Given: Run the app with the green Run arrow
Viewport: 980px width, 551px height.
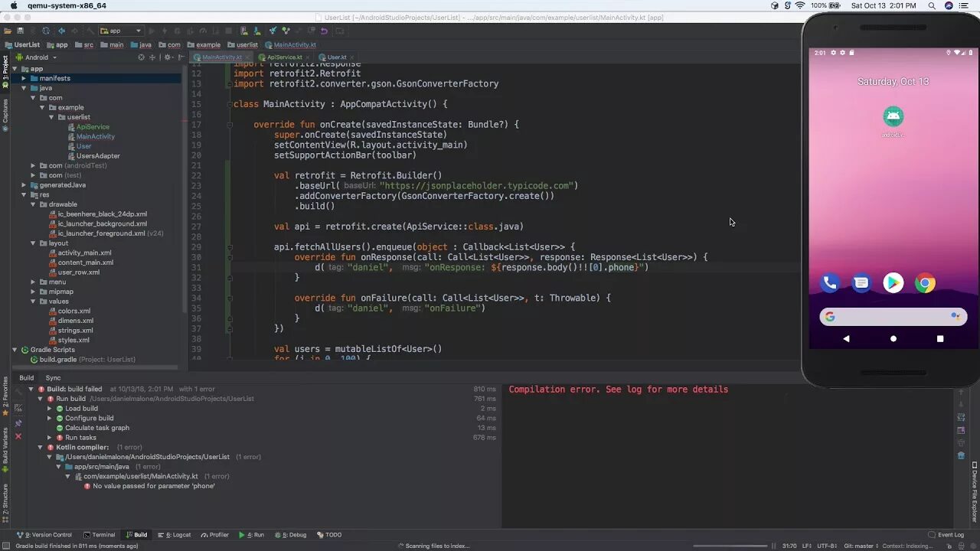Looking at the screenshot, I should click(151, 31).
